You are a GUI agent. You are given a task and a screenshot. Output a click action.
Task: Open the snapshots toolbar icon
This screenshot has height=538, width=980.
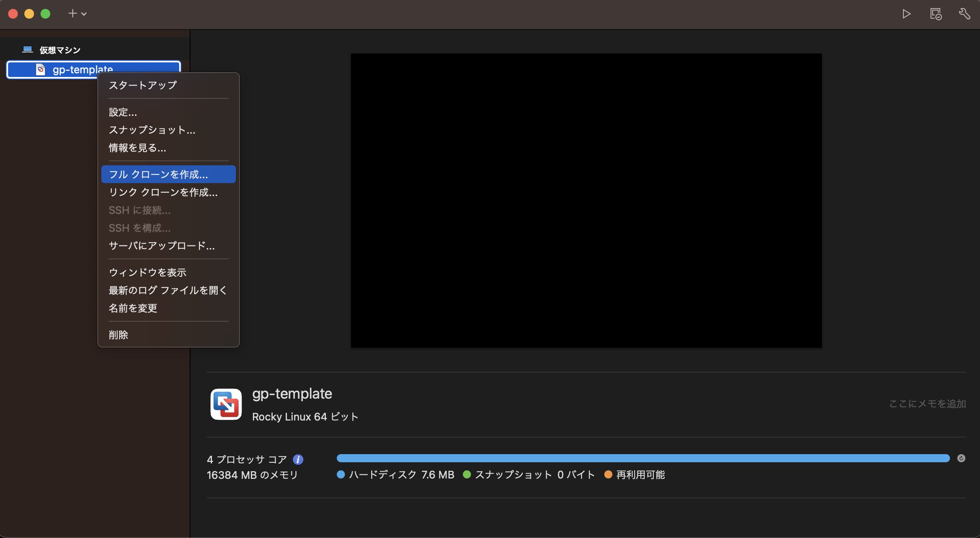coord(935,14)
